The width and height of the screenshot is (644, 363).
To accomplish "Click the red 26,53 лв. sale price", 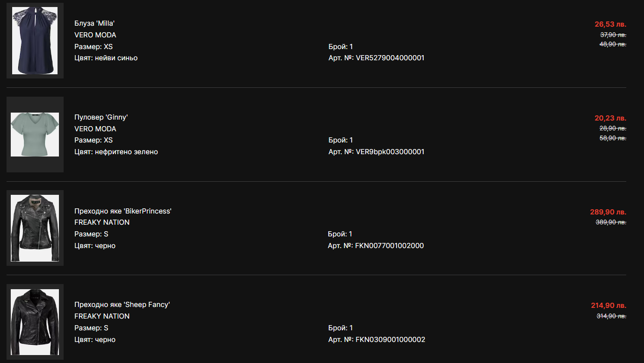I will [610, 24].
